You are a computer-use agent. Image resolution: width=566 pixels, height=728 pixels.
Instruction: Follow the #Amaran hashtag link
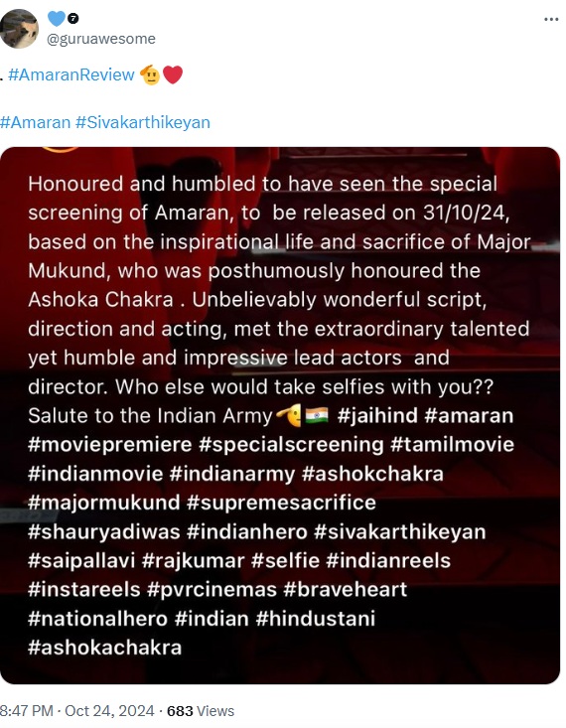(x=36, y=122)
